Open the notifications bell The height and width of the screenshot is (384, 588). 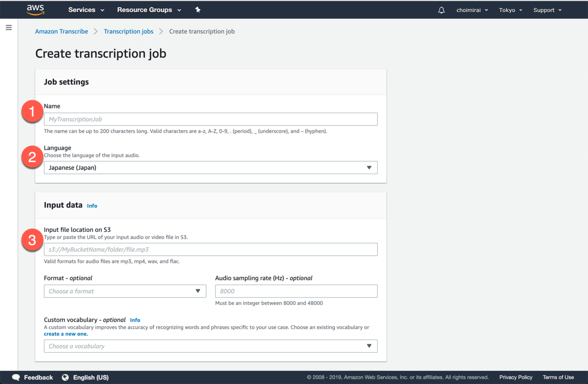point(441,10)
